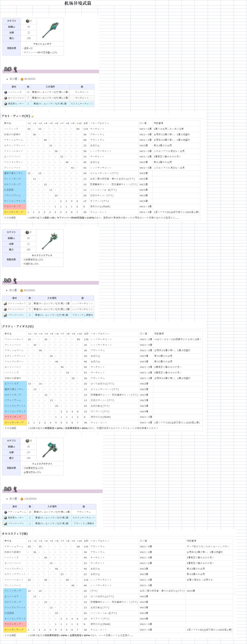247x644 pixels.
Task: Click the cat silhouette icon above the ハードレンズ recipe table
Action: (16, 69)
